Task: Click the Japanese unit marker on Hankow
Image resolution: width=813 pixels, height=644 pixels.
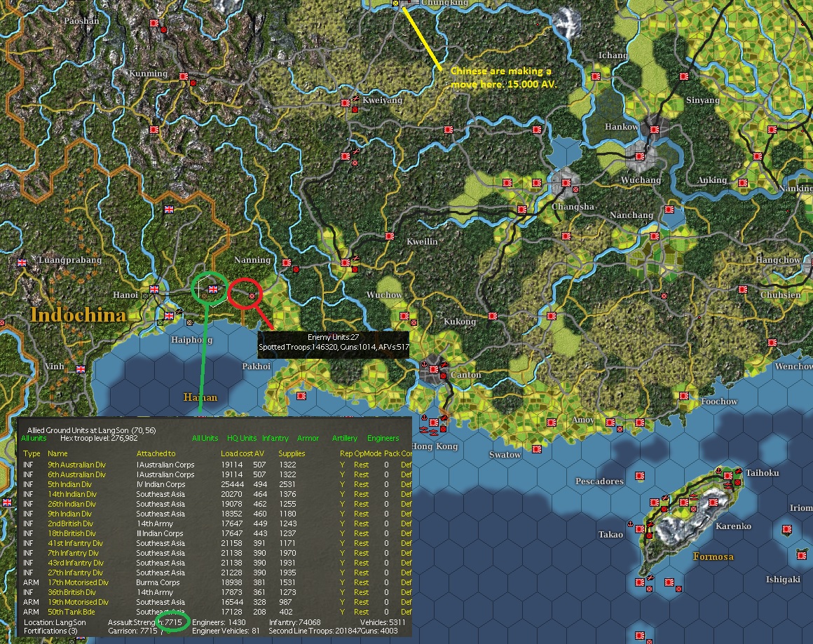Action: (x=655, y=129)
